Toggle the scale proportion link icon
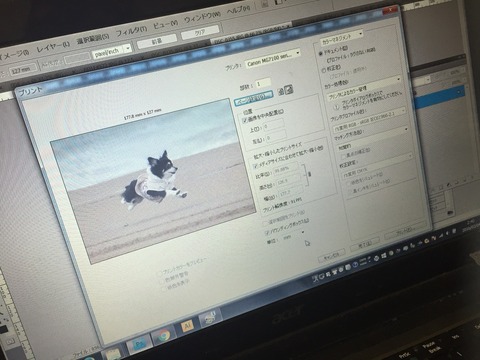 point(309,174)
